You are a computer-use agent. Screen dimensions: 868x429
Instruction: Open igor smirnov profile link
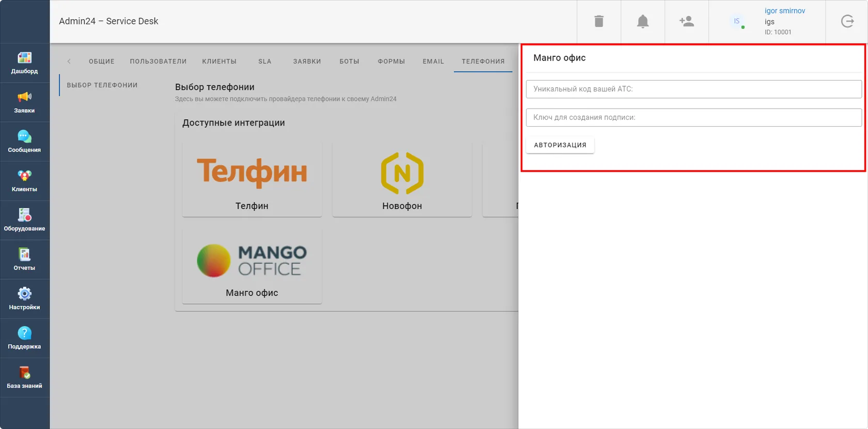(x=785, y=11)
